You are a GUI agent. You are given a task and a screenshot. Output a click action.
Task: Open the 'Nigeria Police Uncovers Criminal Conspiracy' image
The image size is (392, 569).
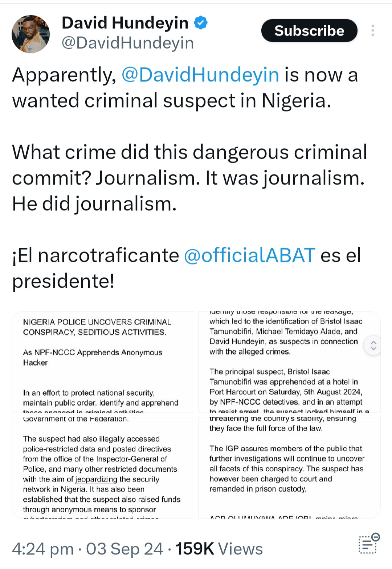point(103,362)
